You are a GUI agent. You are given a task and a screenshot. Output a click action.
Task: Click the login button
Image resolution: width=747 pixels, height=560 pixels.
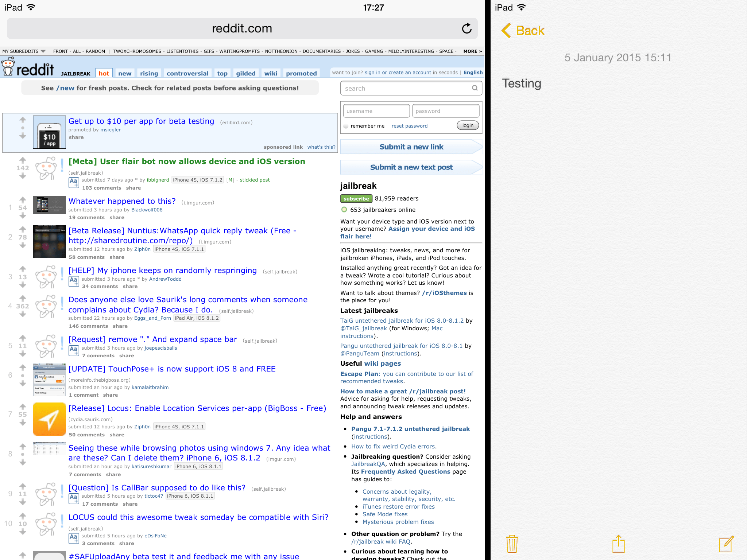(468, 125)
